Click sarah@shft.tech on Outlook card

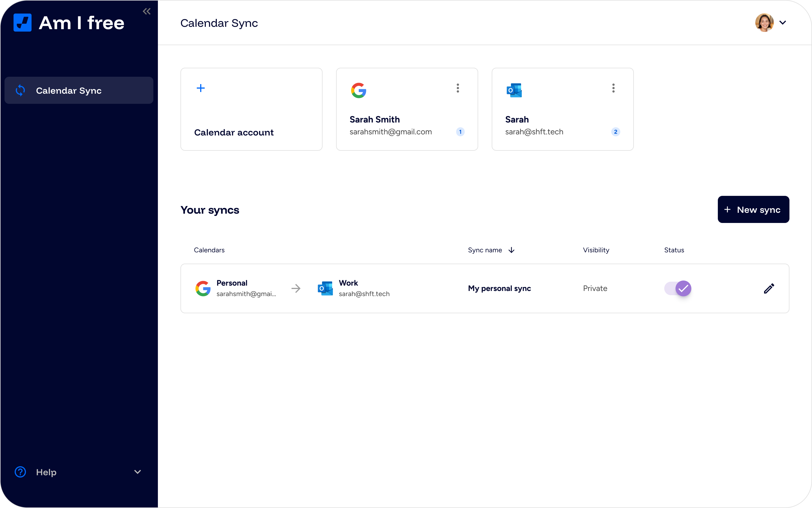[x=534, y=132]
